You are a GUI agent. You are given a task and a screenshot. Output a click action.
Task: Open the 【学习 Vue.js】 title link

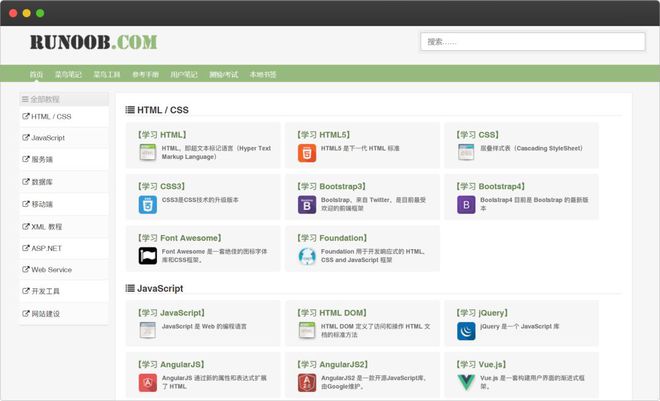coord(482,364)
